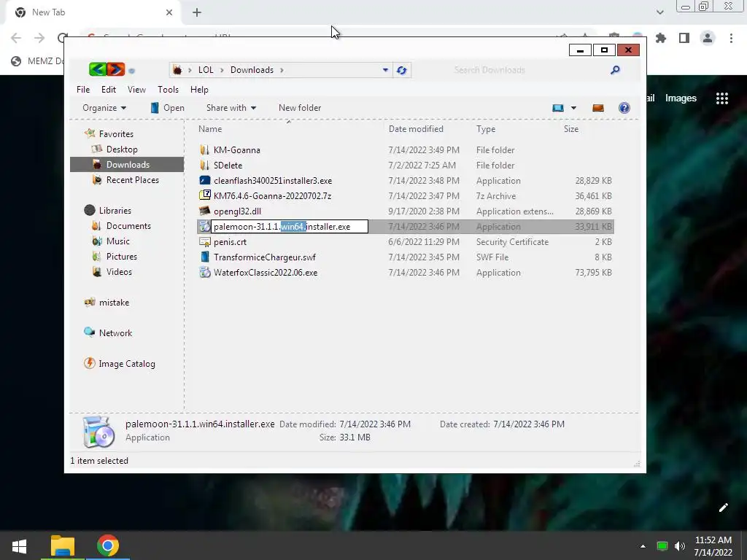Click inside the palemoon filename rename box
This screenshot has width=747, height=560.
click(x=290, y=227)
